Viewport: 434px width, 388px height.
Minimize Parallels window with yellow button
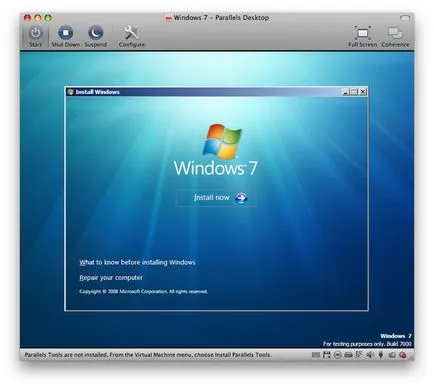click(x=38, y=18)
